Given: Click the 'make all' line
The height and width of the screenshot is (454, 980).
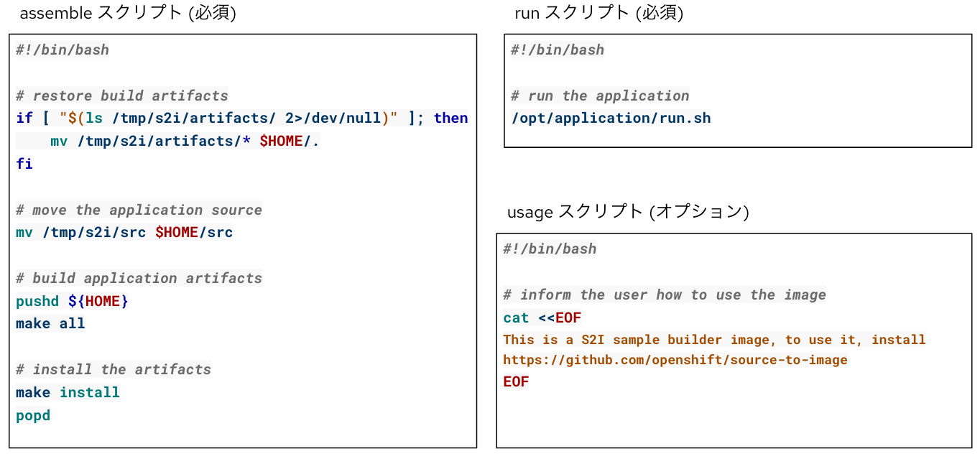Looking at the screenshot, I should (50, 323).
